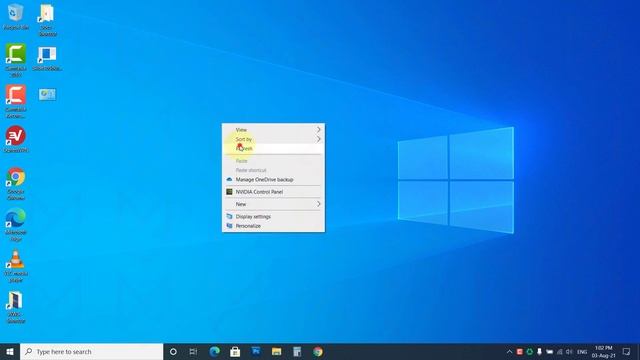Expand the View submenu arrow
640x360 pixels.
tap(319, 130)
